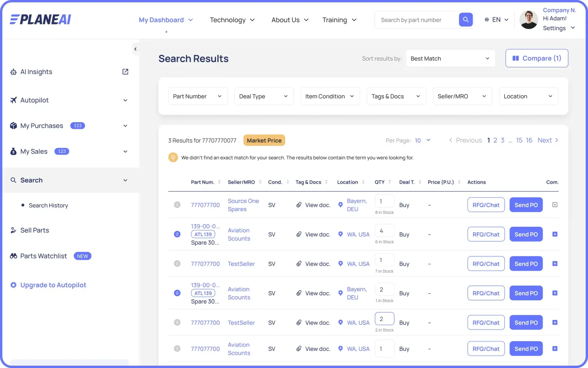Click the Compare (1) button
This screenshot has height=368, width=588.
click(537, 58)
